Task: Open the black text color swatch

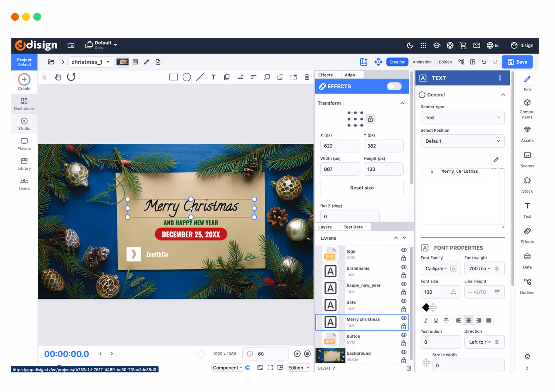Action: 425,307
